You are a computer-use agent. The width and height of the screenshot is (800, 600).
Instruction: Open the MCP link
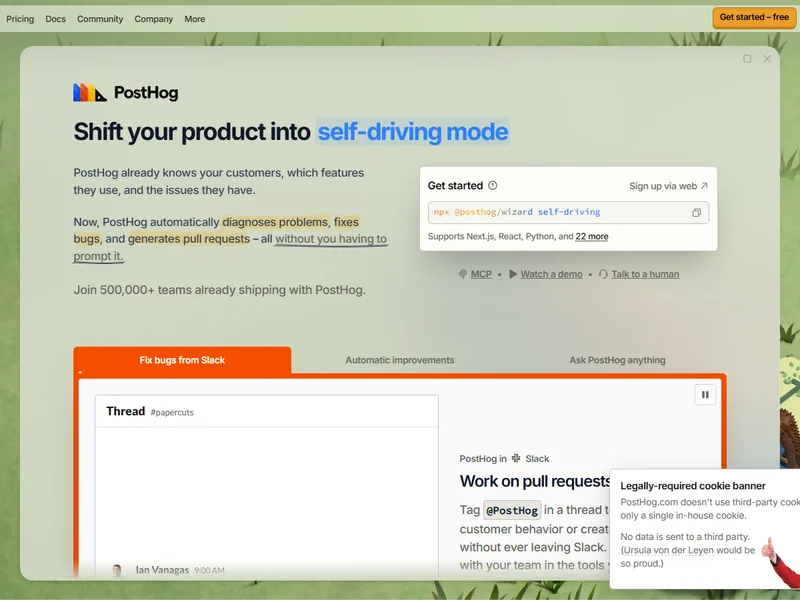click(x=481, y=274)
